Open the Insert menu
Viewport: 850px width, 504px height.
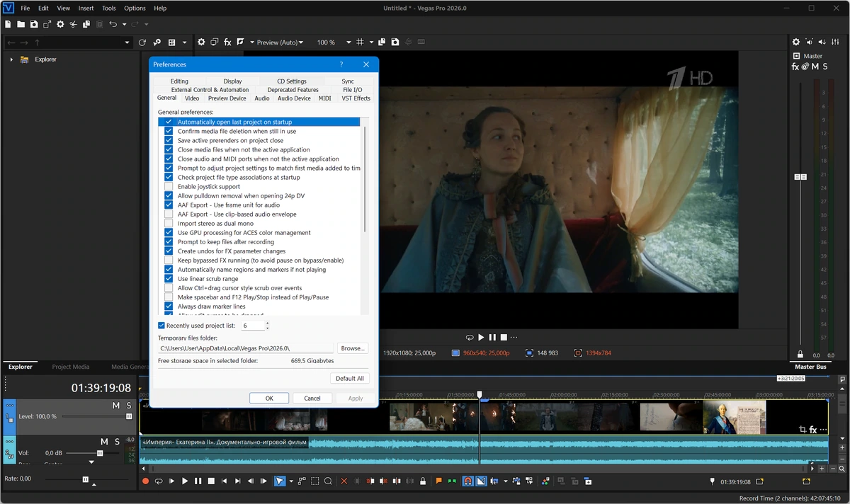point(86,8)
